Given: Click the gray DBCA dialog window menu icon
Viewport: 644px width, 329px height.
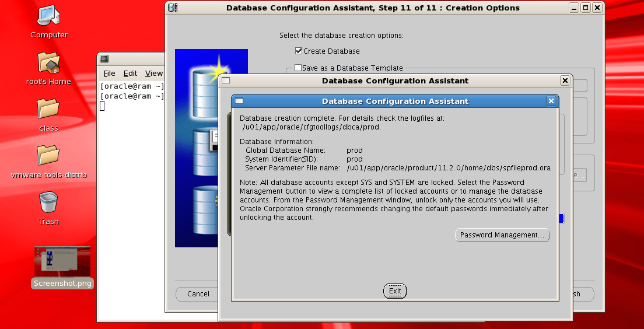Looking at the screenshot, I should 226,81.
